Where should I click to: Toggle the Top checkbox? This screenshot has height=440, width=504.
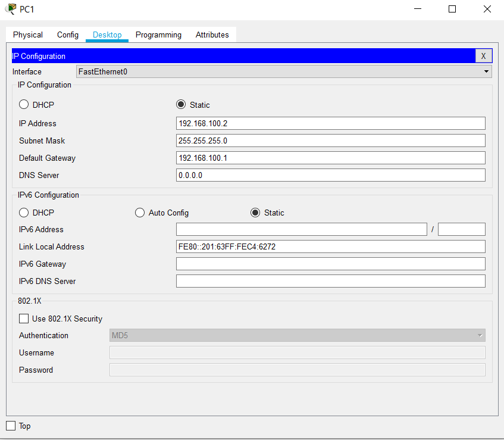click(x=10, y=425)
